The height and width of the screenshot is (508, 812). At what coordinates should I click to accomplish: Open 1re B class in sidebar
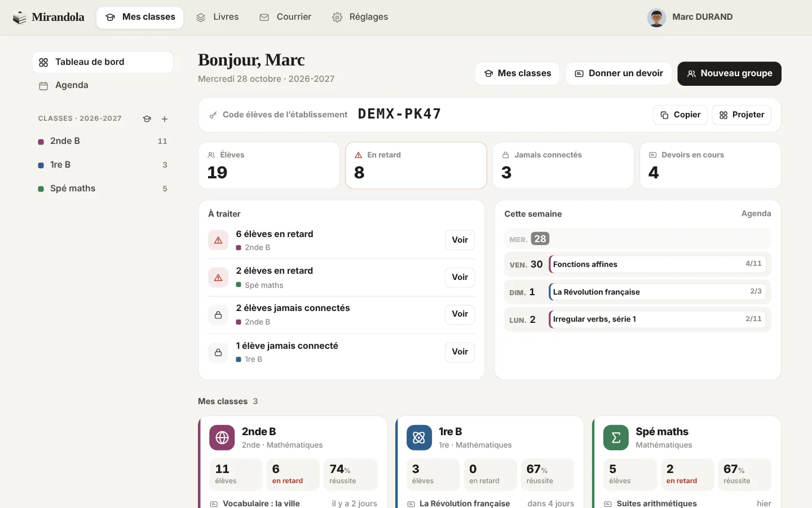103,165
